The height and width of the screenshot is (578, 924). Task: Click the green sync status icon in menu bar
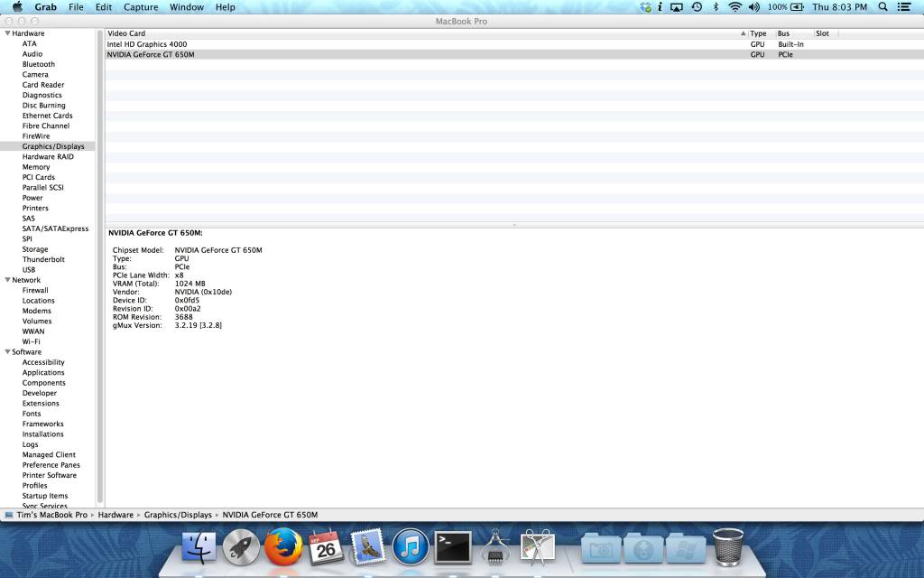tap(646, 6)
